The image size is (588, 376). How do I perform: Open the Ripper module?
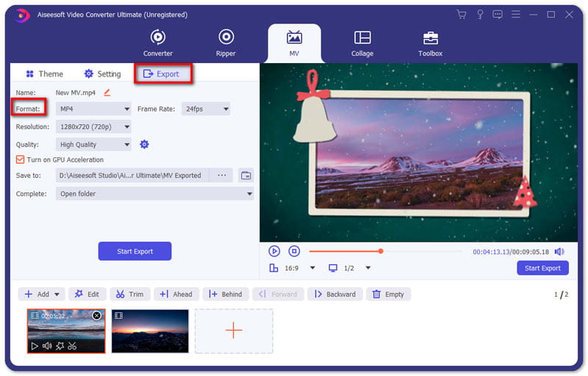click(x=226, y=43)
